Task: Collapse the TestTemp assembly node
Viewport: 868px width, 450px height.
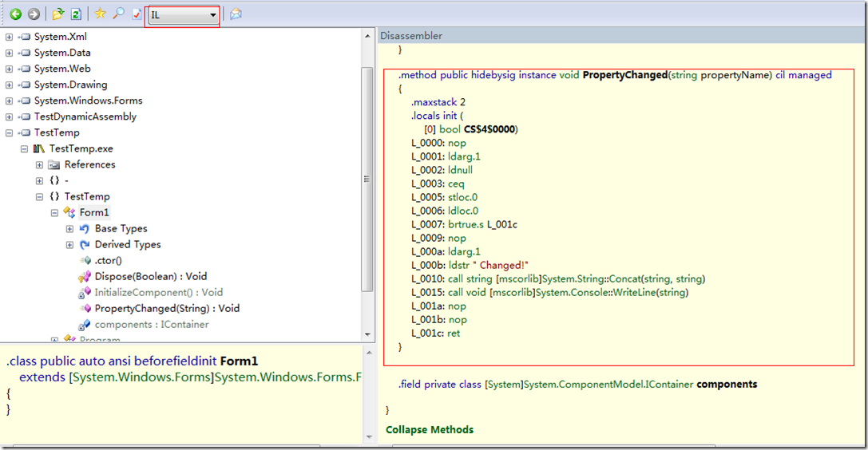Action: tap(9, 133)
